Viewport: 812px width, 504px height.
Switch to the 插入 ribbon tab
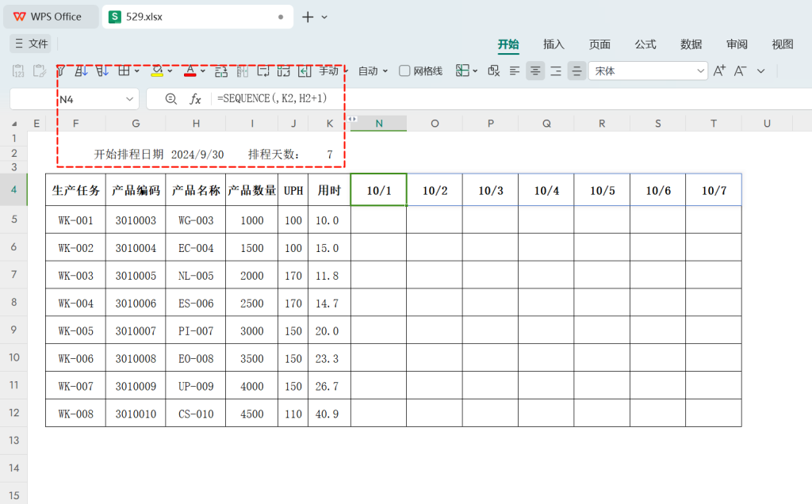pos(553,44)
